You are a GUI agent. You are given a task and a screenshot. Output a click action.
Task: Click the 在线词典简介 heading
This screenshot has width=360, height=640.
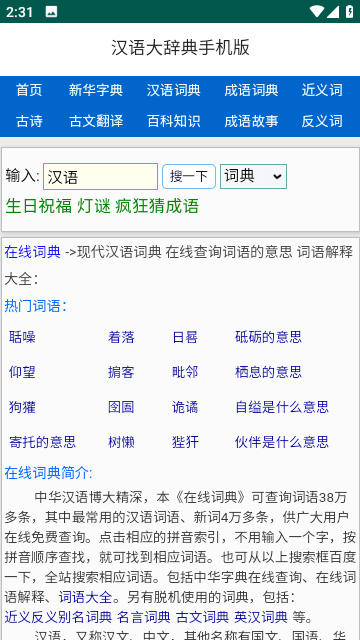pos(49,473)
